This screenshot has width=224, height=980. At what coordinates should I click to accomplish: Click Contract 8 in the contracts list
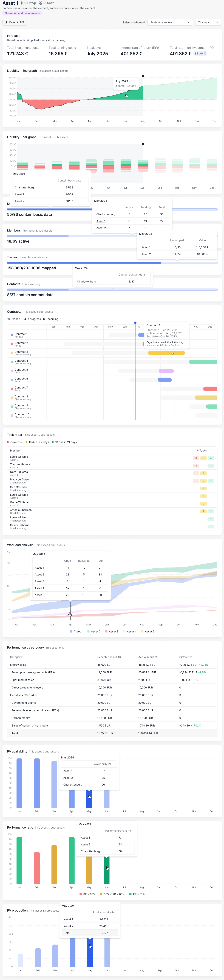21,396
